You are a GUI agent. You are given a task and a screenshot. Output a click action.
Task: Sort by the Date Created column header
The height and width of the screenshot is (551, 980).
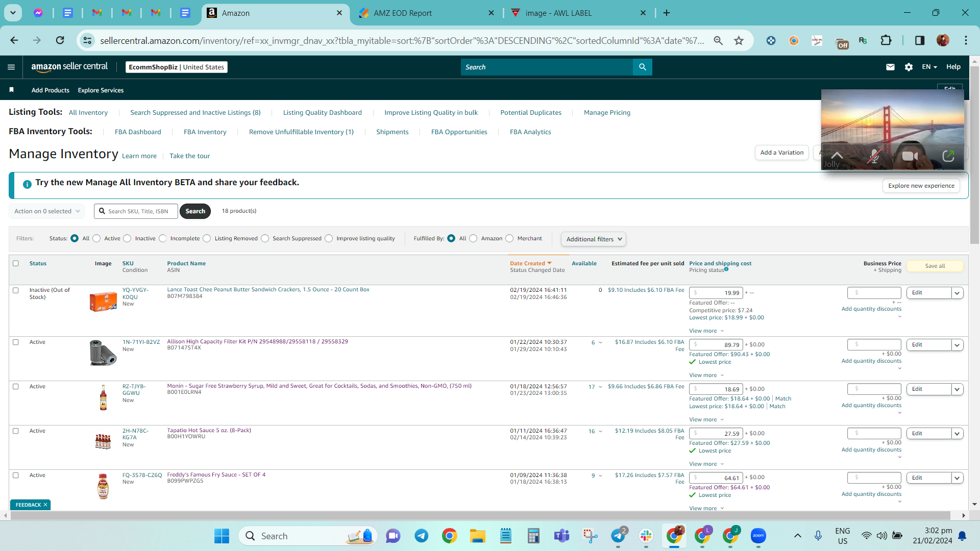click(530, 263)
